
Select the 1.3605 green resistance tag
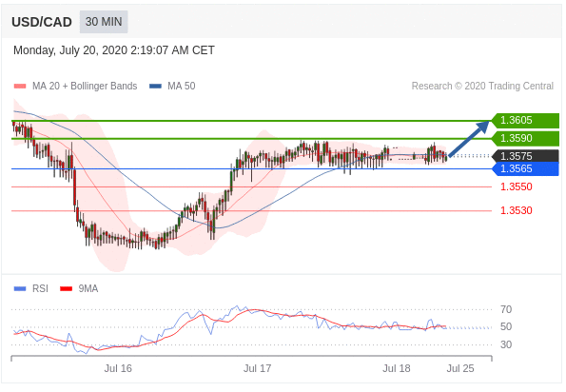(x=525, y=120)
